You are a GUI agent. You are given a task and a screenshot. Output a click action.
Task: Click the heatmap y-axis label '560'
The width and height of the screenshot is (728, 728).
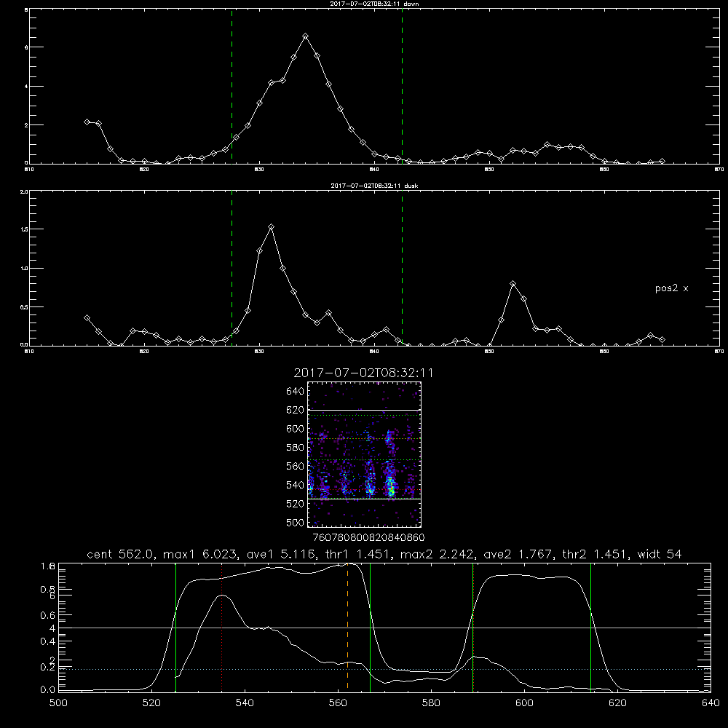pos(295,466)
